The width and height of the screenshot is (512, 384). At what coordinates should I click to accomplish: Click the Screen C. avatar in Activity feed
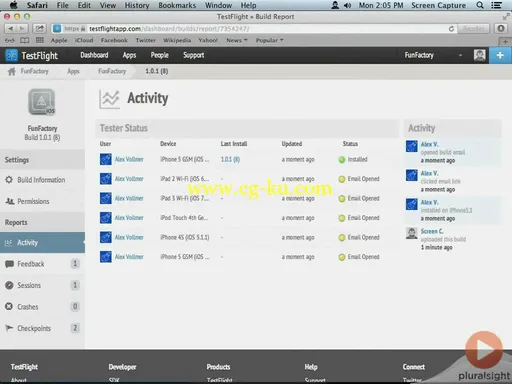pyautogui.click(x=412, y=233)
